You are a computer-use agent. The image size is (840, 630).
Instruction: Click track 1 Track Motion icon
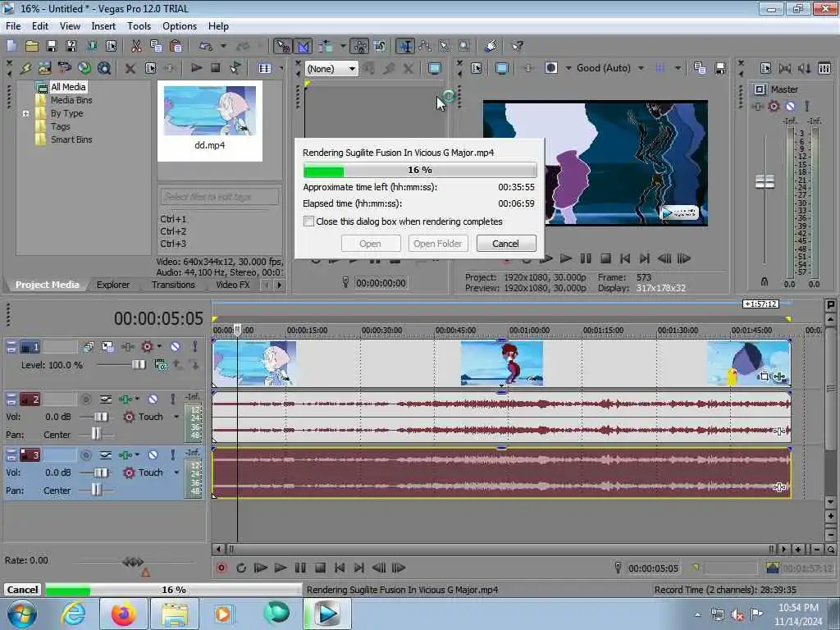[107, 347]
